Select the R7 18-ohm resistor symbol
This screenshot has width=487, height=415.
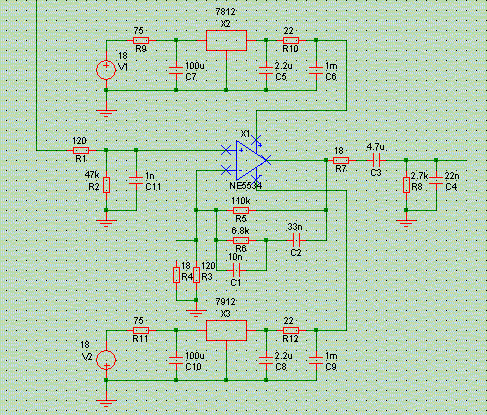(x=341, y=160)
